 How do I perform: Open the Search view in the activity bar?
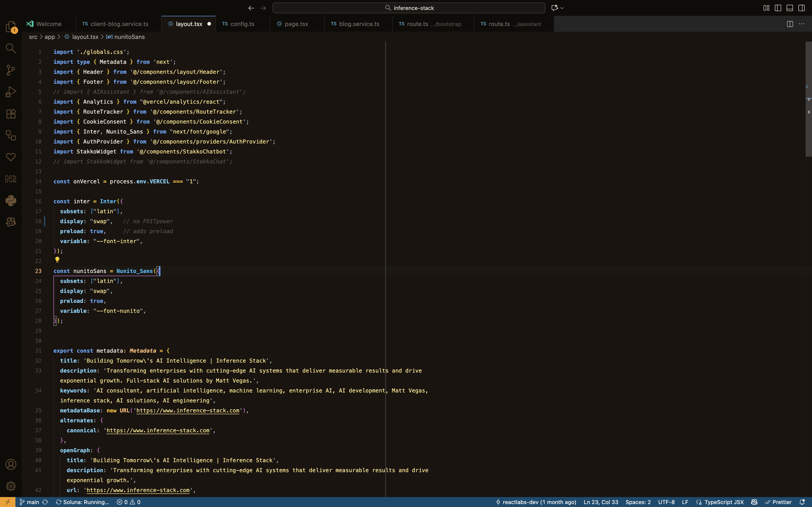click(11, 48)
